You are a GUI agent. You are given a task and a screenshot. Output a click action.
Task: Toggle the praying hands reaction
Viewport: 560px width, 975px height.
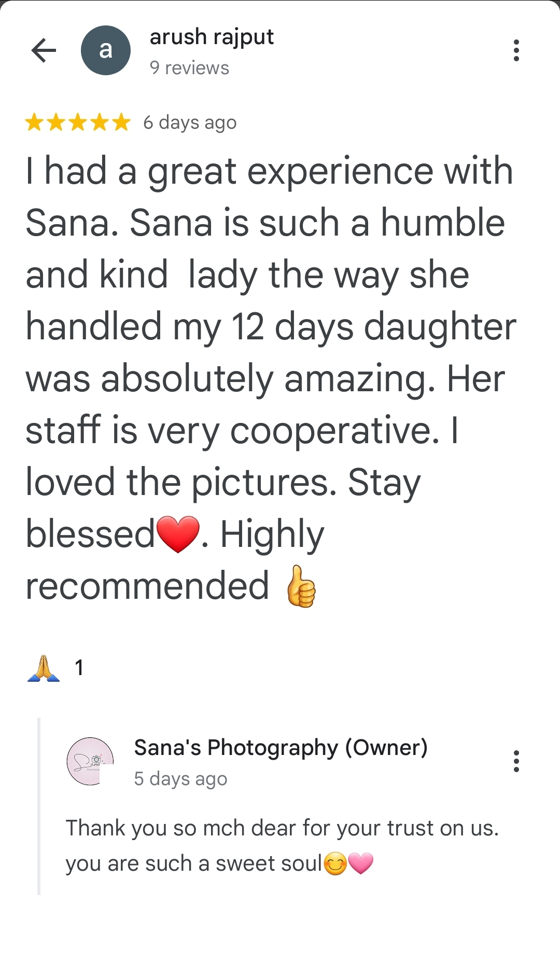coord(44,668)
